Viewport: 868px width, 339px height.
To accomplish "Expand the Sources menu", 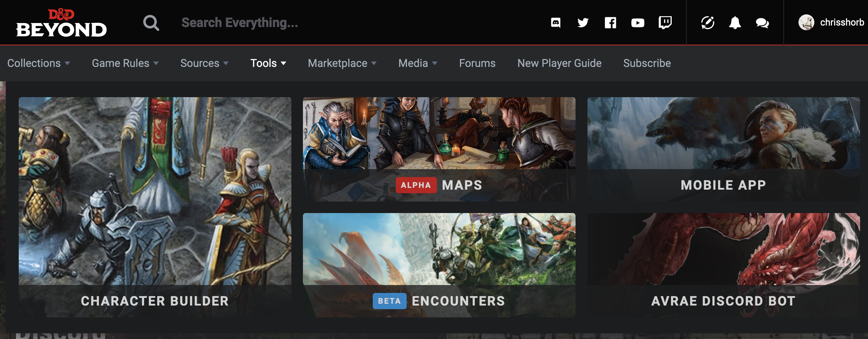I will click(205, 63).
